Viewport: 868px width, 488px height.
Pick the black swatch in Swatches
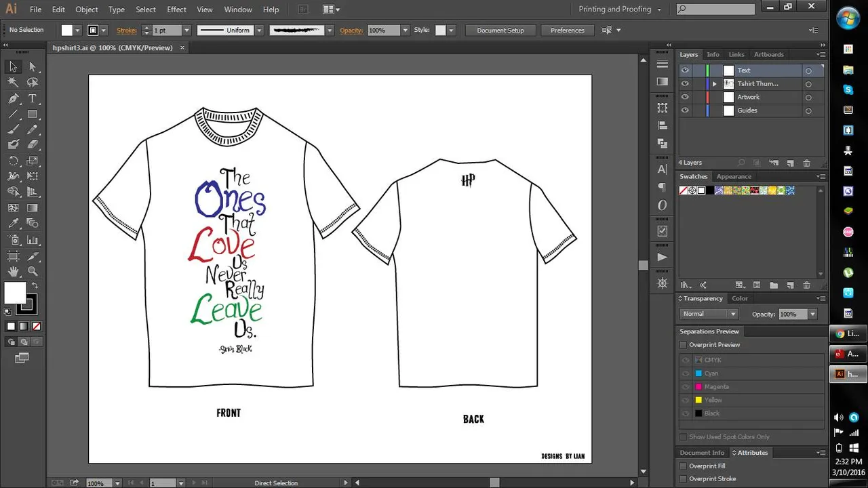click(710, 190)
